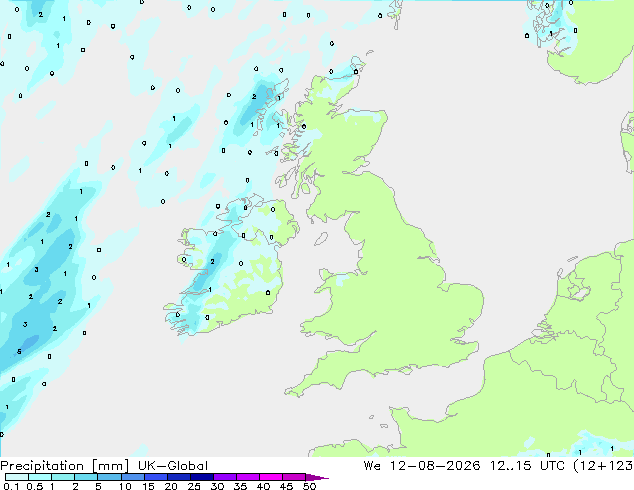
Task: Click the "5" precipitation value on the map
Action: [x=19, y=352]
